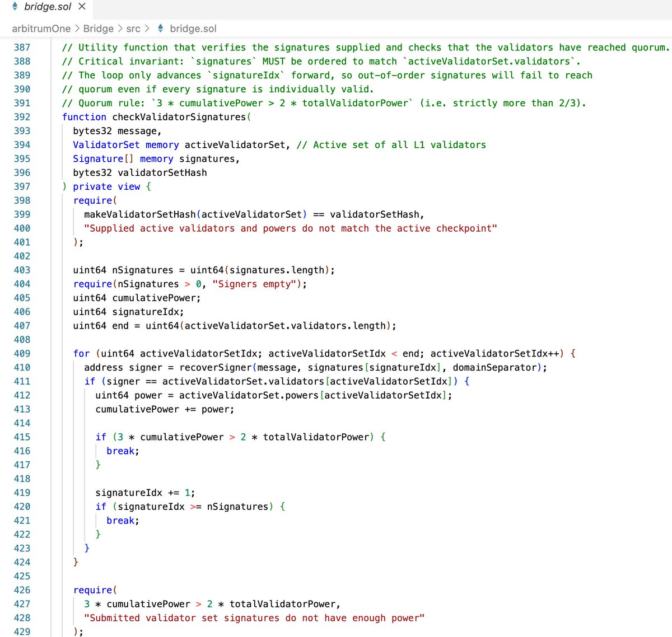Click 'totalValidatorPower' on line 427
The height and width of the screenshot is (637, 672).
click(283, 604)
